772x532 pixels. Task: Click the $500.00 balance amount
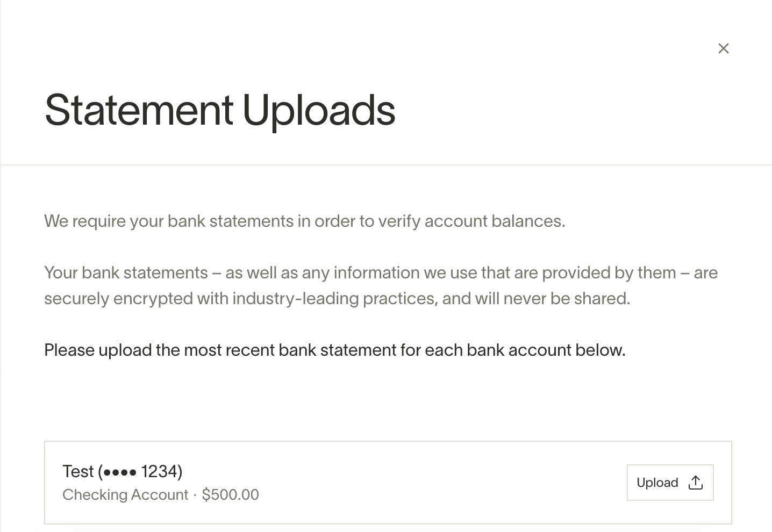click(x=230, y=494)
